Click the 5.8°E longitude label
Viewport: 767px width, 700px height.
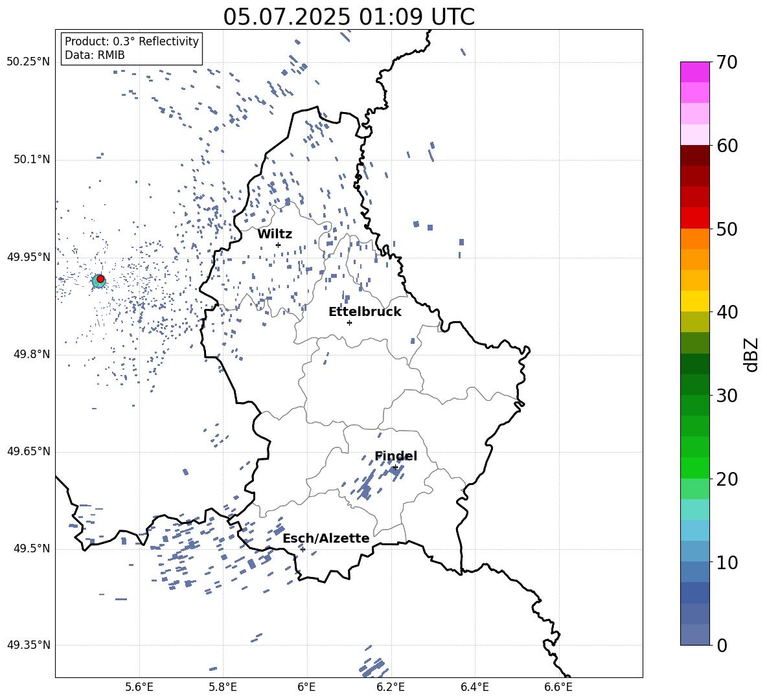point(223,687)
